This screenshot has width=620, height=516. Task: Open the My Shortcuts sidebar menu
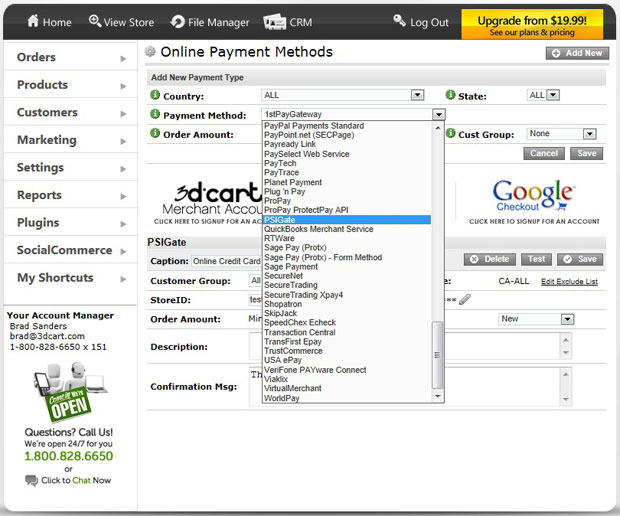[71, 278]
